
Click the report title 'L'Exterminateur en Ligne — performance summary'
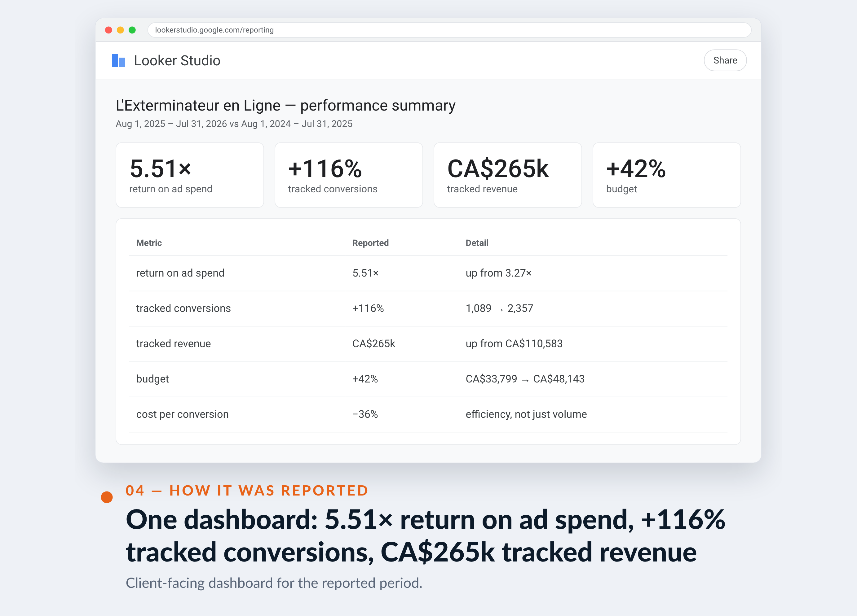click(285, 105)
